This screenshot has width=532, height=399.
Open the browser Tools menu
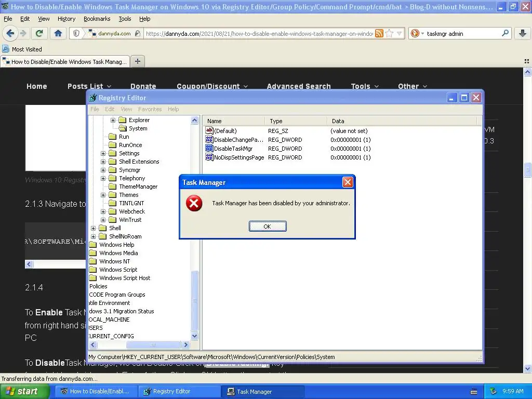pyautogui.click(x=125, y=19)
